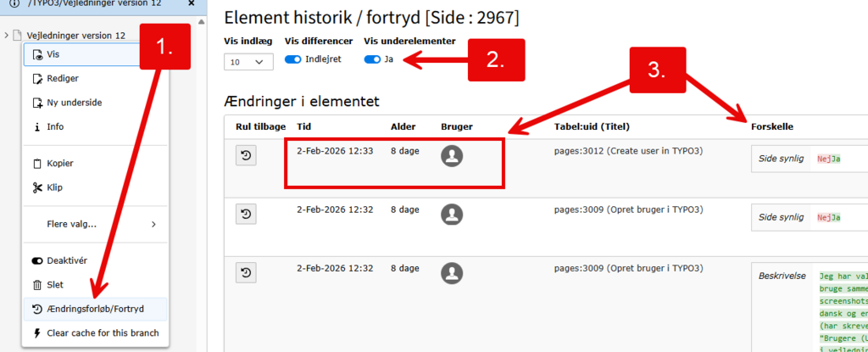Open the Vis indlæg dropdown
The image size is (868, 352).
[248, 62]
